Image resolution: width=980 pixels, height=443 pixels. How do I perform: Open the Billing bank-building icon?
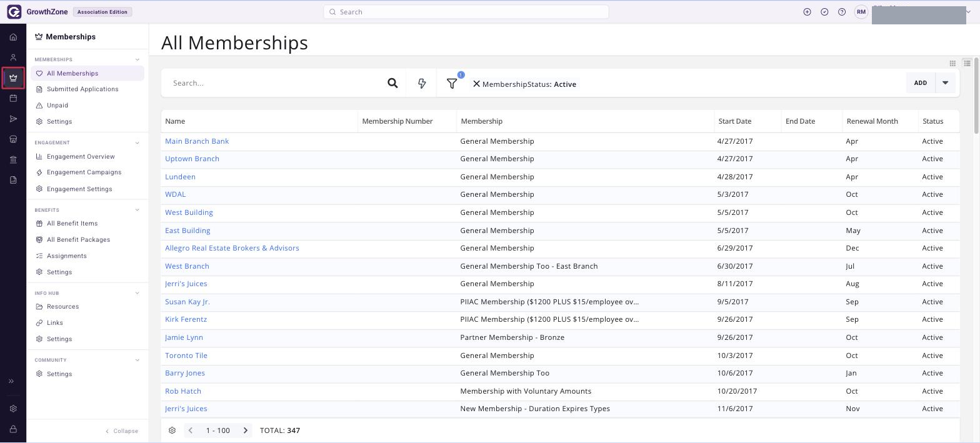13,160
